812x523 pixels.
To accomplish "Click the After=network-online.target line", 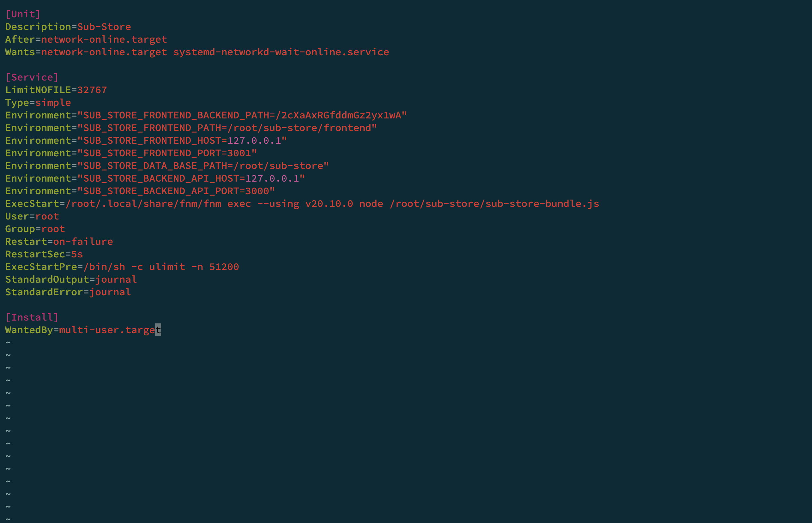I will (86, 39).
